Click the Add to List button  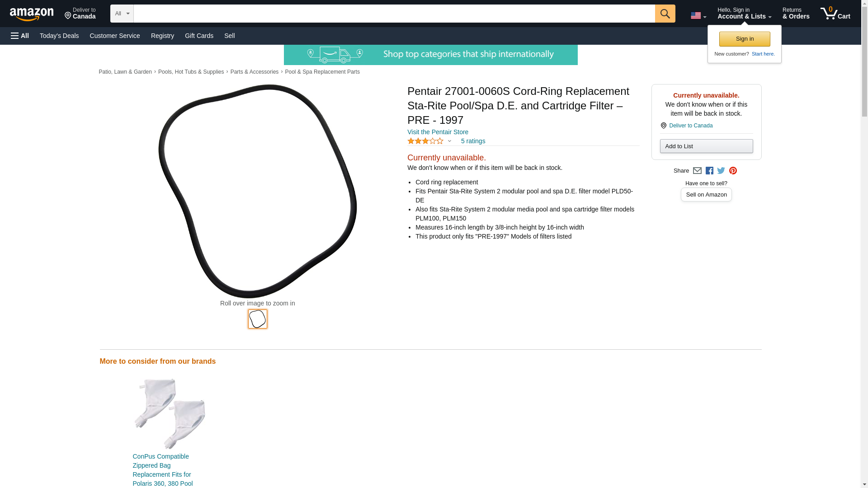click(x=706, y=146)
